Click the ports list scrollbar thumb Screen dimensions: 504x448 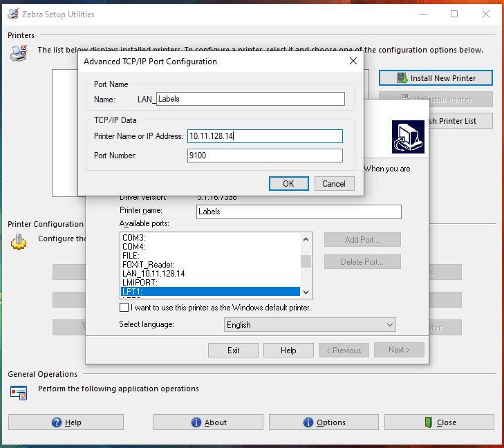point(306,261)
